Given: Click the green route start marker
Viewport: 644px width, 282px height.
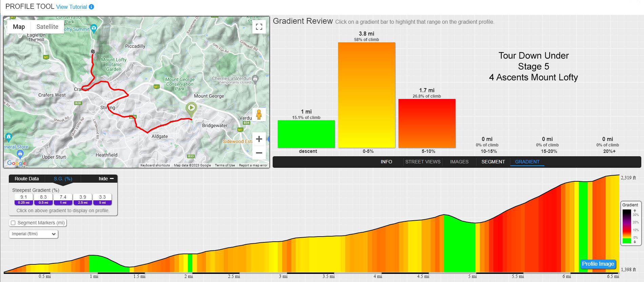Looking at the screenshot, I should click(191, 110).
